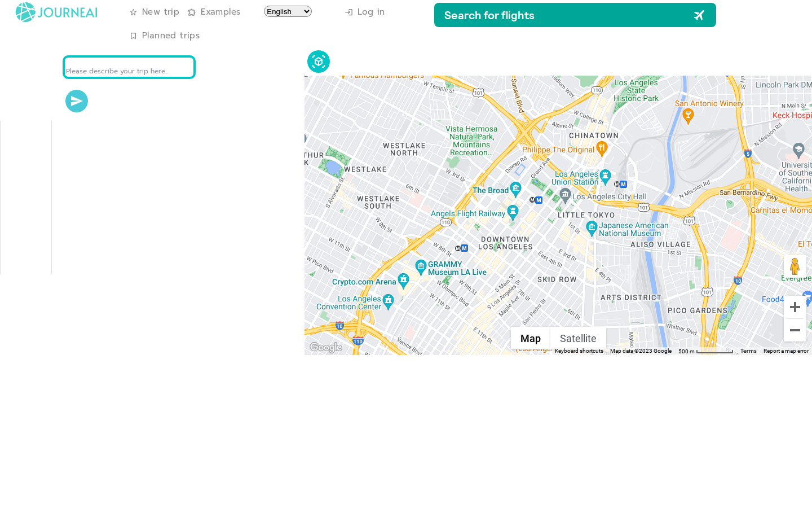Viewport: 812px width, 508px height.
Task: Open New trip from the navigation
Action: click(x=155, y=12)
